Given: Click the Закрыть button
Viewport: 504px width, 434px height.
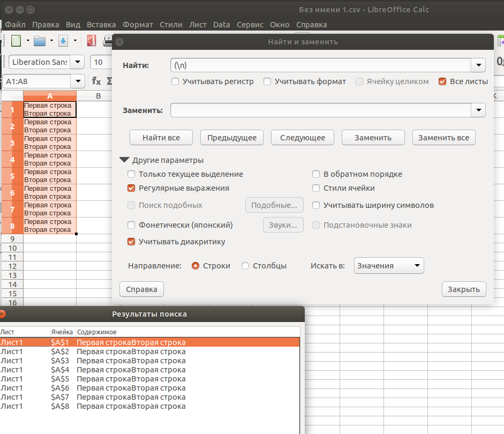Looking at the screenshot, I should [x=464, y=289].
